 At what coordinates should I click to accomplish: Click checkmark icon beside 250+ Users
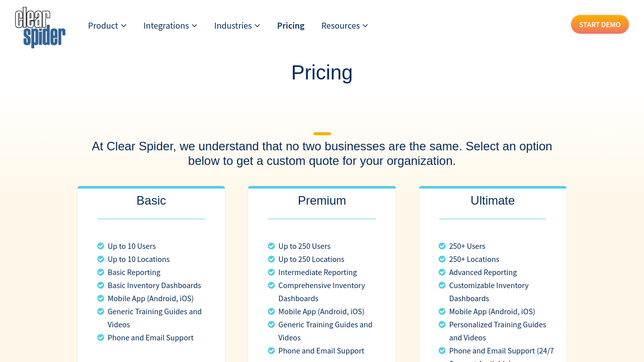442,246
